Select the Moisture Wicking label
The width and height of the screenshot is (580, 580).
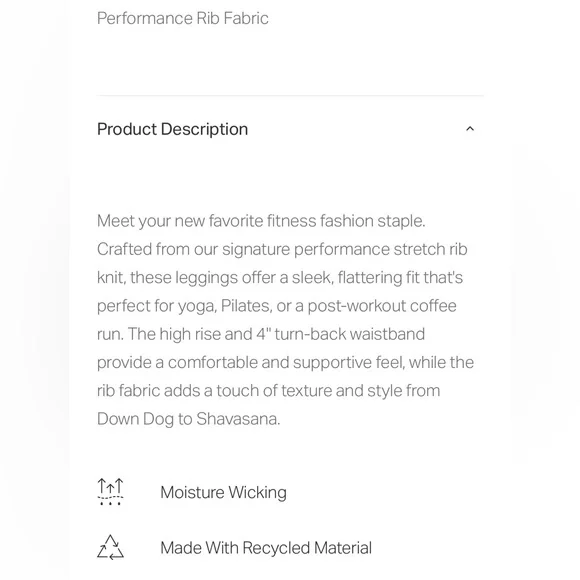(x=223, y=493)
